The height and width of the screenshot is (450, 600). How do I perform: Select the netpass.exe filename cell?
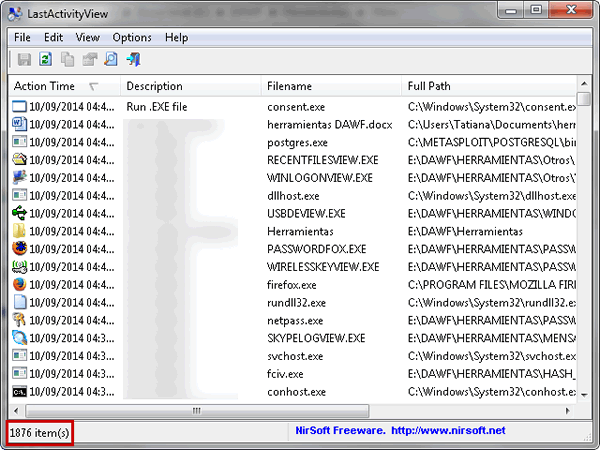(x=295, y=321)
